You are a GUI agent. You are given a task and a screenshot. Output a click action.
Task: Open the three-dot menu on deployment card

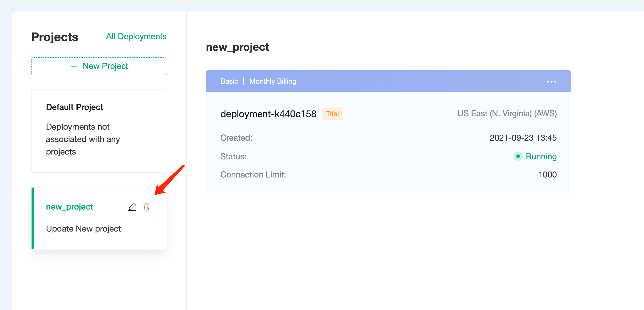[x=551, y=82]
